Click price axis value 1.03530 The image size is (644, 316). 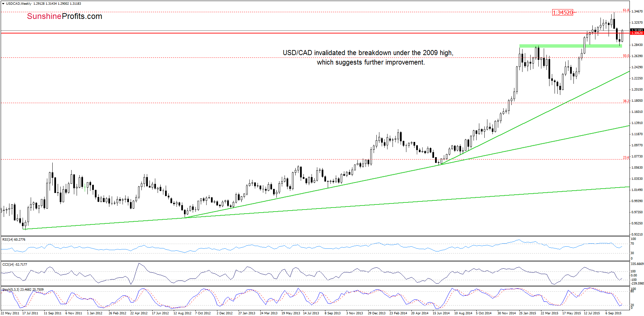[637, 179]
